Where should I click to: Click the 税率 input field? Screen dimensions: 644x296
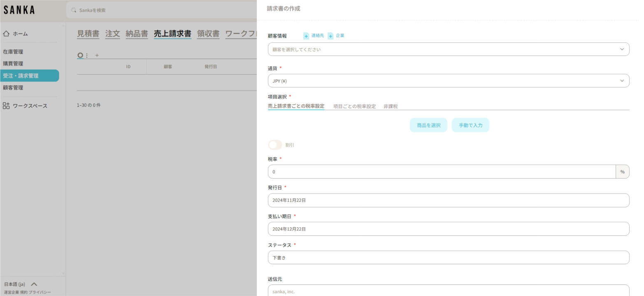coord(441,172)
